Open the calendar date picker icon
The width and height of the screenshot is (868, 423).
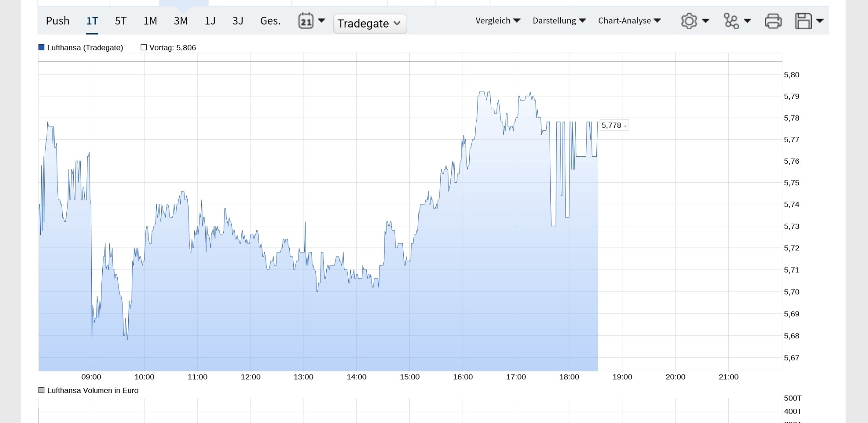[x=306, y=21]
